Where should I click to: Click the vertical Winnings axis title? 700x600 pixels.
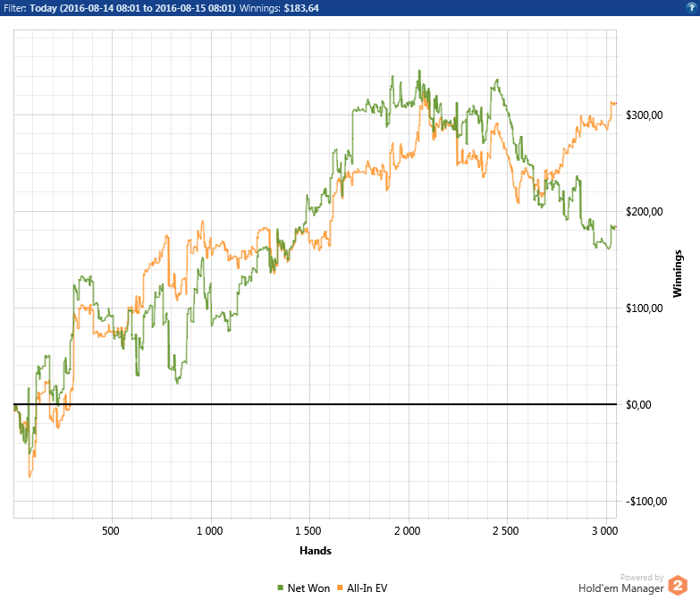678,274
